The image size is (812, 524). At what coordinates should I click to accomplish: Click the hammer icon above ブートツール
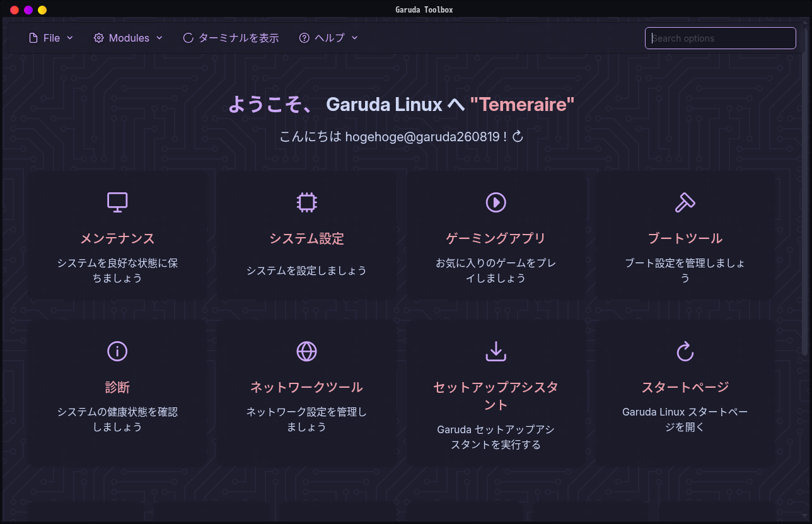pos(685,202)
